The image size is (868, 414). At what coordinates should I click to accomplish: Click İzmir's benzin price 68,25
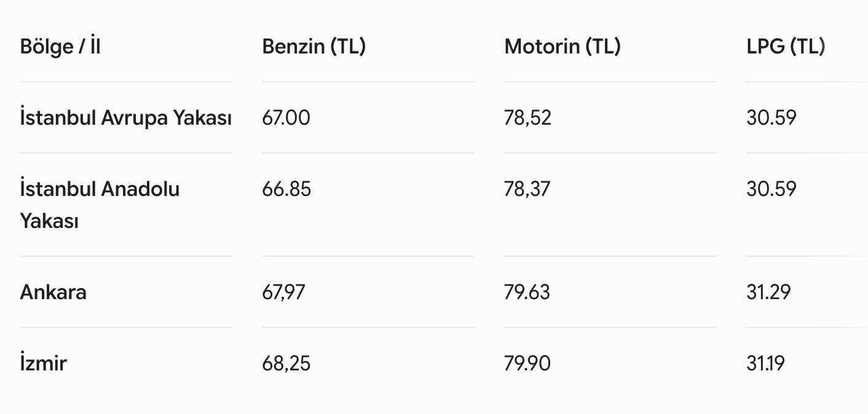click(286, 363)
